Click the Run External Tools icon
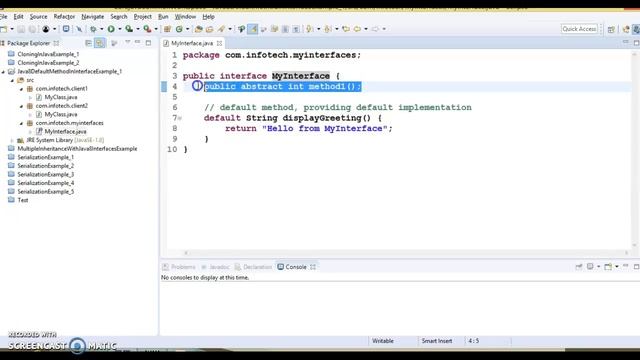640x360 pixels. click(147, 29)
